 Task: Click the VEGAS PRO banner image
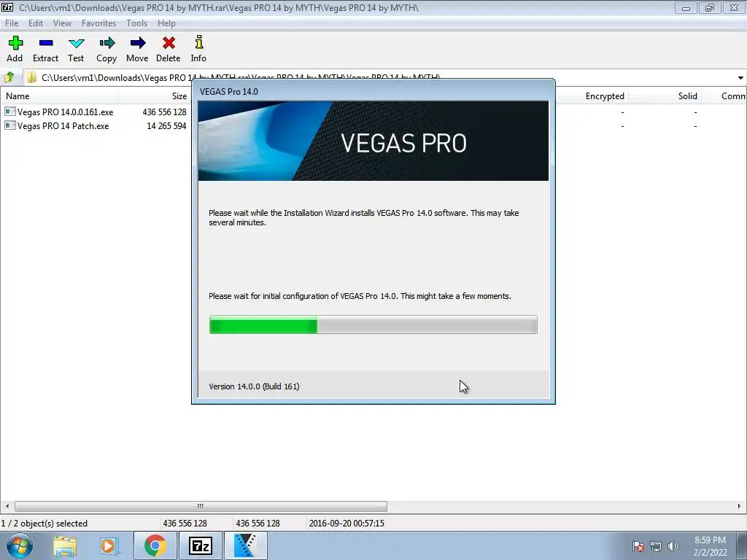click(373, 141)
